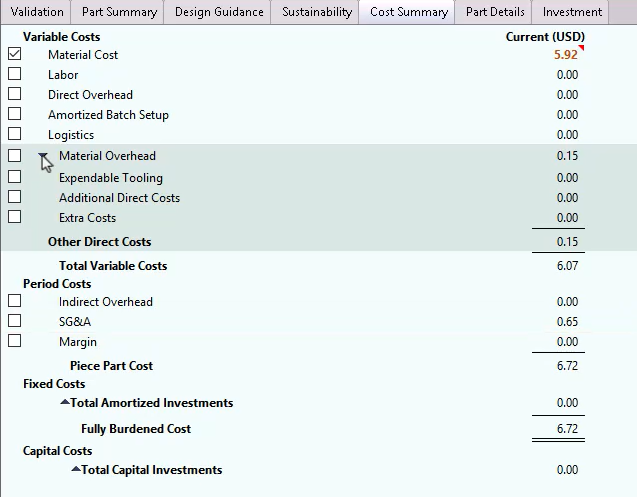Enable the SG&A checkbox
637x497 pixels.
(x=14, y=321)
